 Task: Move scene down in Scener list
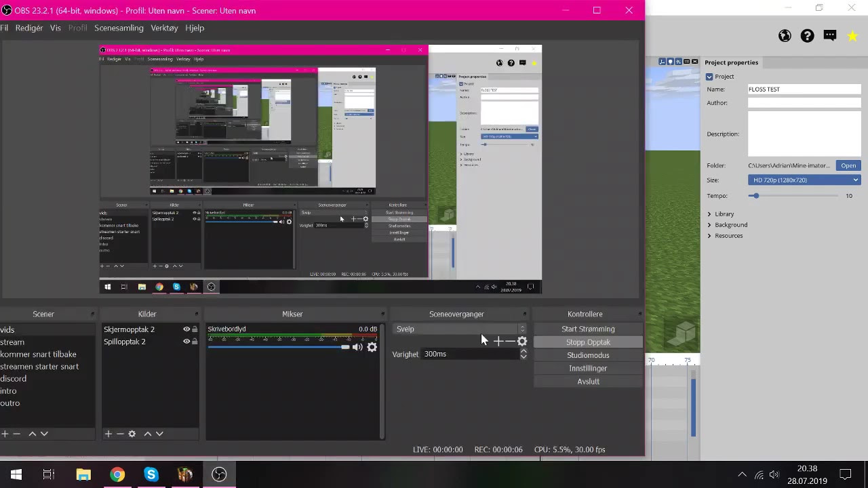coord(44,434)
